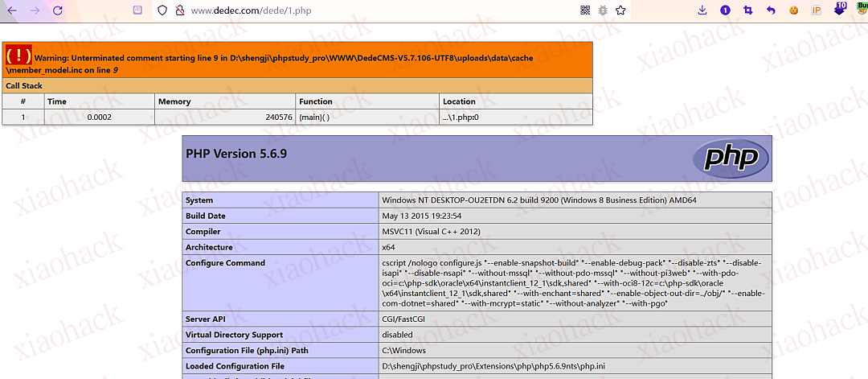Click the red exclamation warning icon
This screenshot has height=379, width=868.
[18, 55]
